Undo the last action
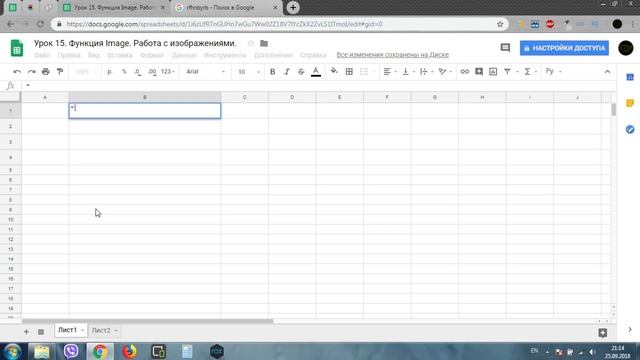Viewport: 640px width, 360px height. pyautogui.click(x=17, y=71)
